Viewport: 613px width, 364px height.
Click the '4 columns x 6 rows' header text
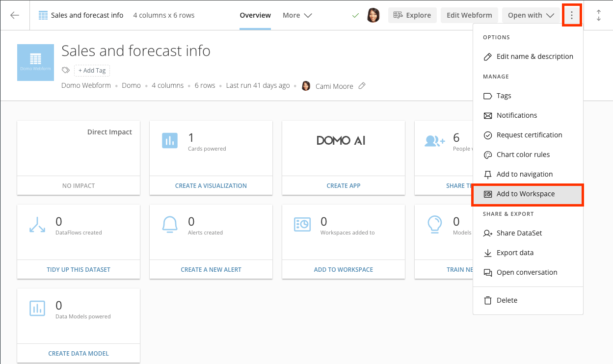click(164, 15)
